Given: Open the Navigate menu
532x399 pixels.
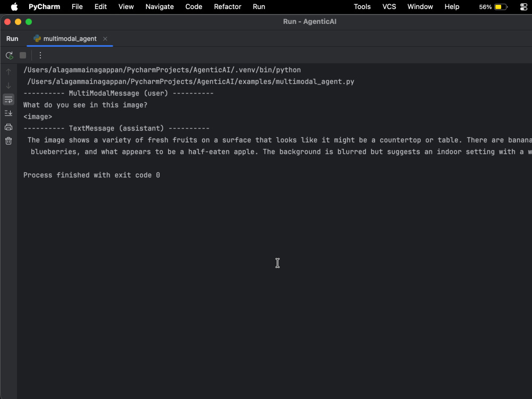Looking at the screenshot, I should coord(160,7).
